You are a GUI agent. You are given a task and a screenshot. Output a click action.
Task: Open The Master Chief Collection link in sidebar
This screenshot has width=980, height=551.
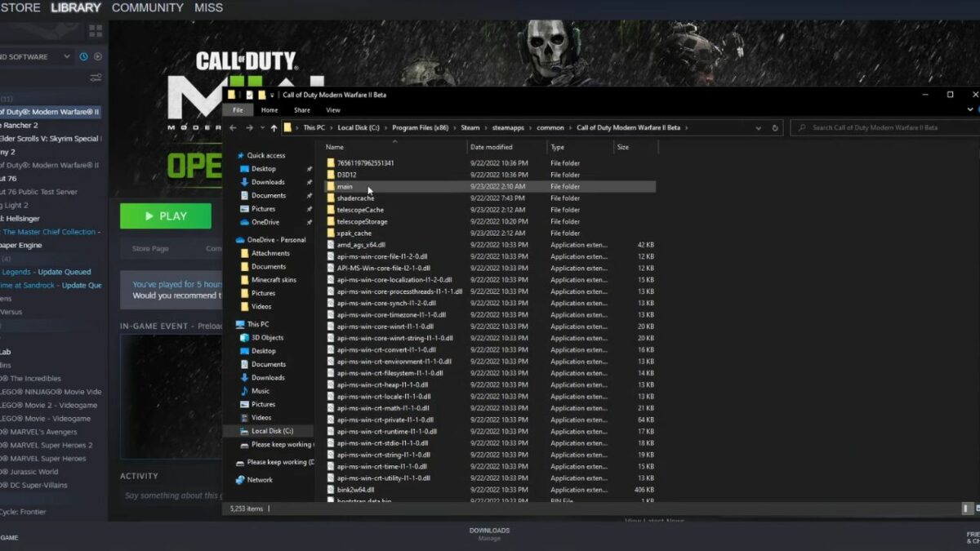pos(49,232)
